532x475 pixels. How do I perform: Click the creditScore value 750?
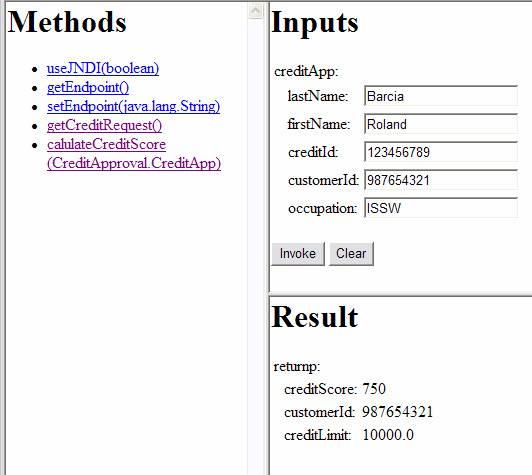374,389
